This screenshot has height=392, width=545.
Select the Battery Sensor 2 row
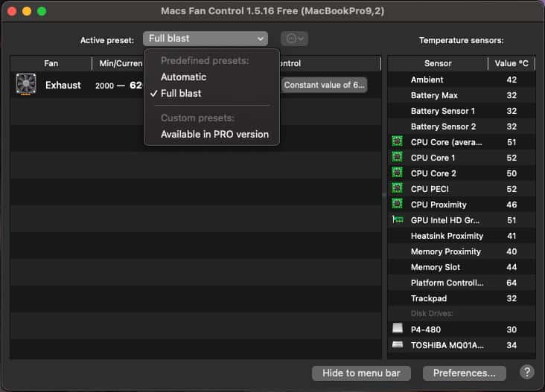click(x=461, y=126)
